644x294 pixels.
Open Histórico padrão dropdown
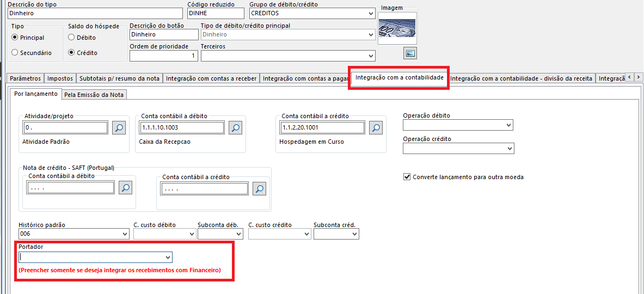click(x=125, y=234)
